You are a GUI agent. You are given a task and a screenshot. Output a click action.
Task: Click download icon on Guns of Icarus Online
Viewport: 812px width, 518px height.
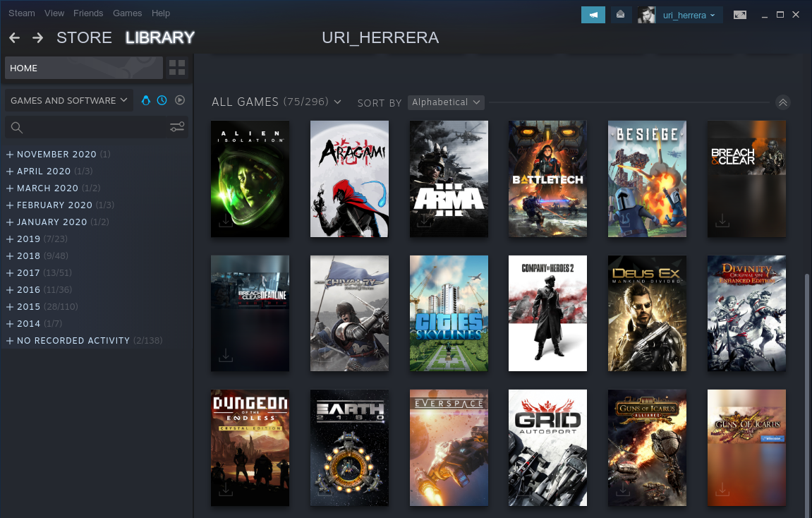pos(722,489)
